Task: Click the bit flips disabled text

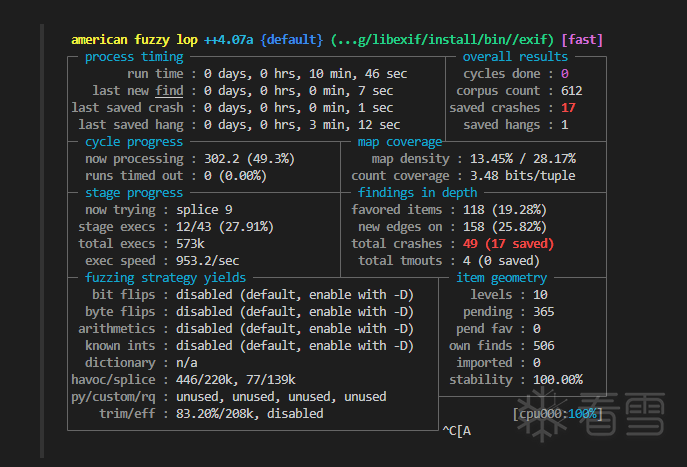Action: pos(295,295)
